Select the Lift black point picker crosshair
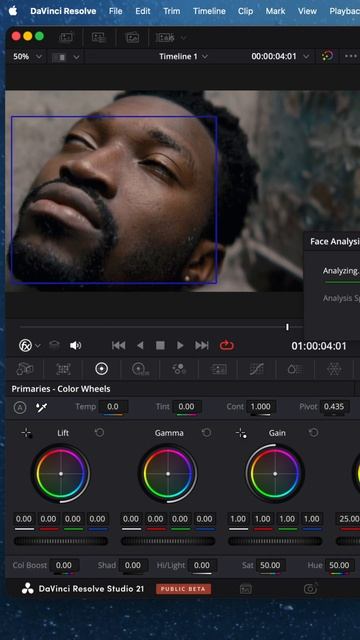Image resolution: width=360 pixels, height=640 pixels. (27, 433)
